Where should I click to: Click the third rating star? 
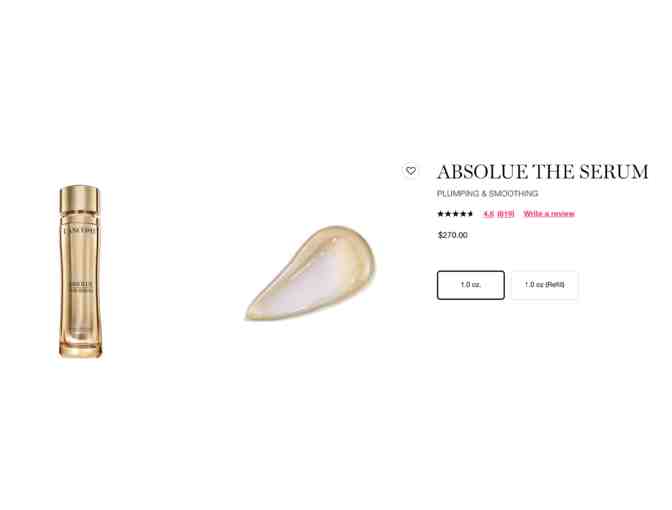[455, 213]
